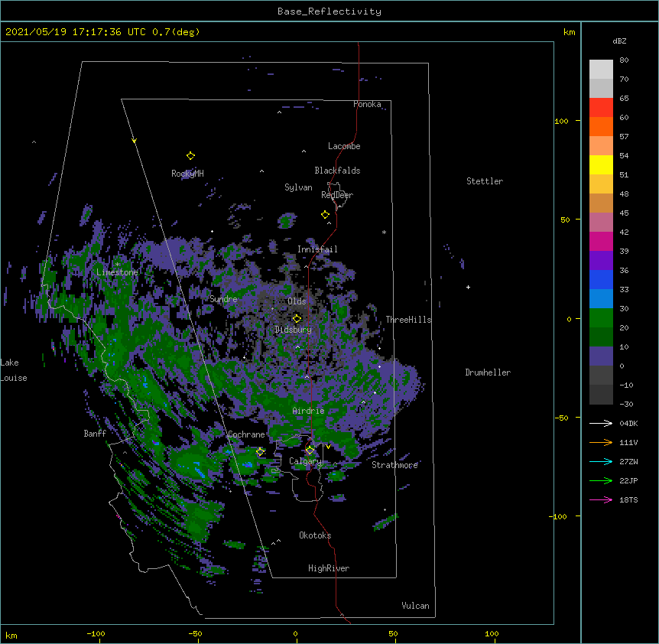Click the Limestone label
This screenshot has width=659, height=644.
[x=117, y=272]
